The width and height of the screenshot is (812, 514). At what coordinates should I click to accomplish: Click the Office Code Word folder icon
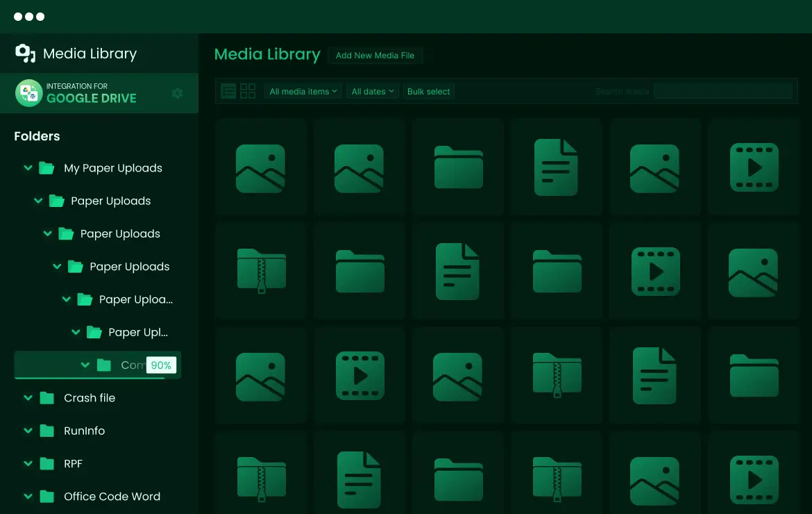(46, 497)
